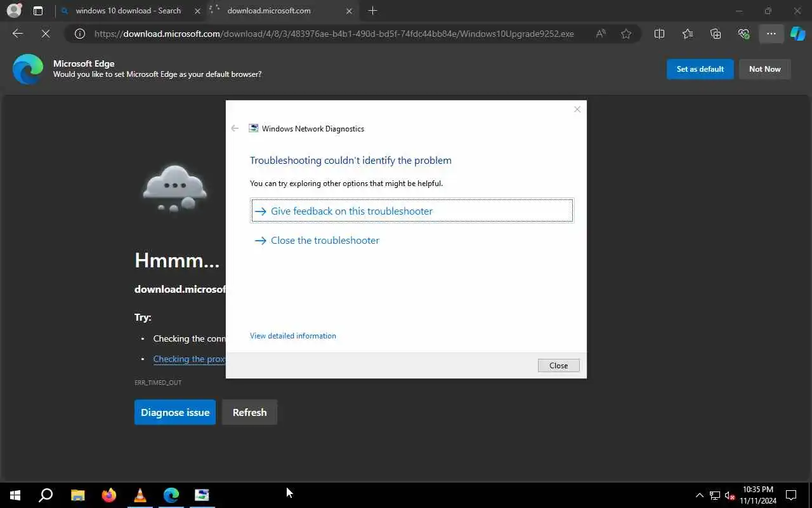
Task: Launch Firefox from the taskbar
Action: [109, 495]
